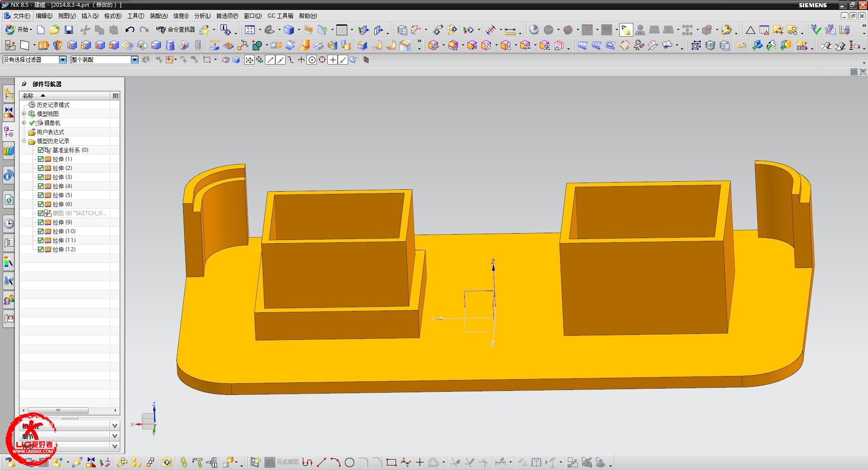Save the part with the floppy disk icon

tap(69, 30)
